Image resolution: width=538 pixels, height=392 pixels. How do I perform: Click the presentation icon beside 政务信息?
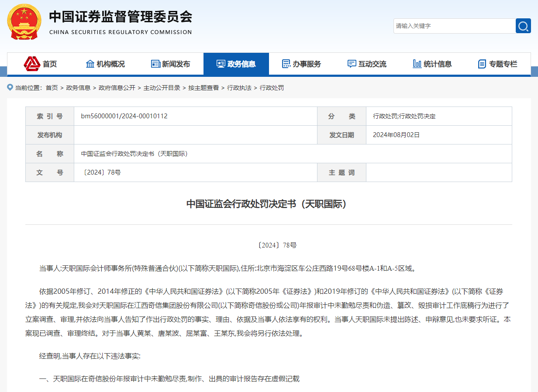(x=221, y=64)
